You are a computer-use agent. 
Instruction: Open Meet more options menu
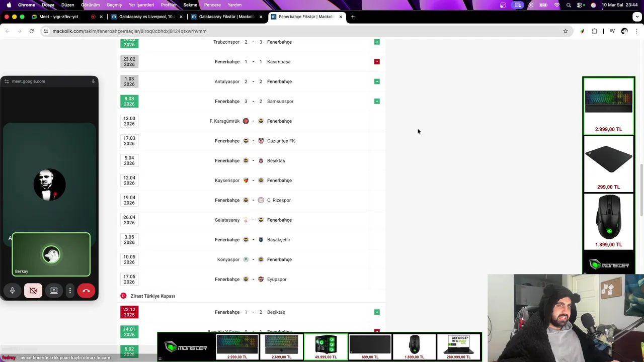point(70,290)
